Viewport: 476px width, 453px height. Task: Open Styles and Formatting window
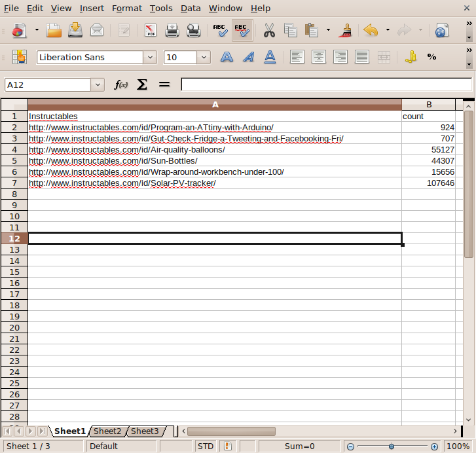click(x=20, y=57)
